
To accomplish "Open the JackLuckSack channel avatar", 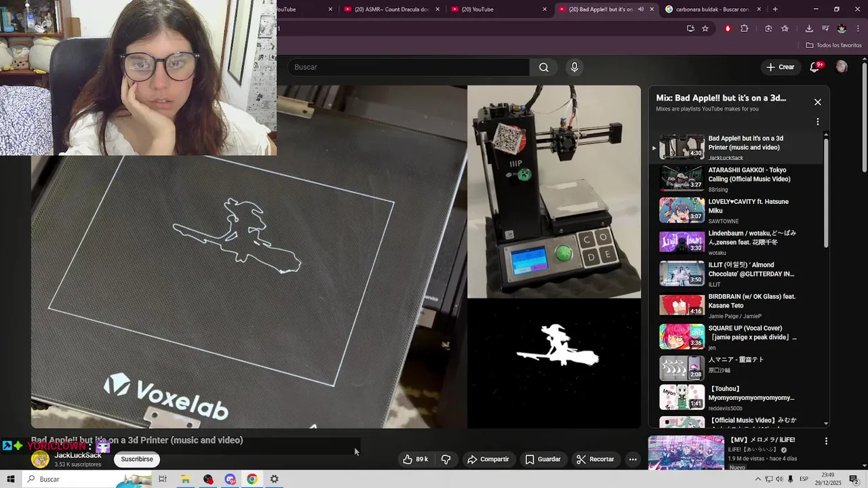I will [x=40, y=460].
